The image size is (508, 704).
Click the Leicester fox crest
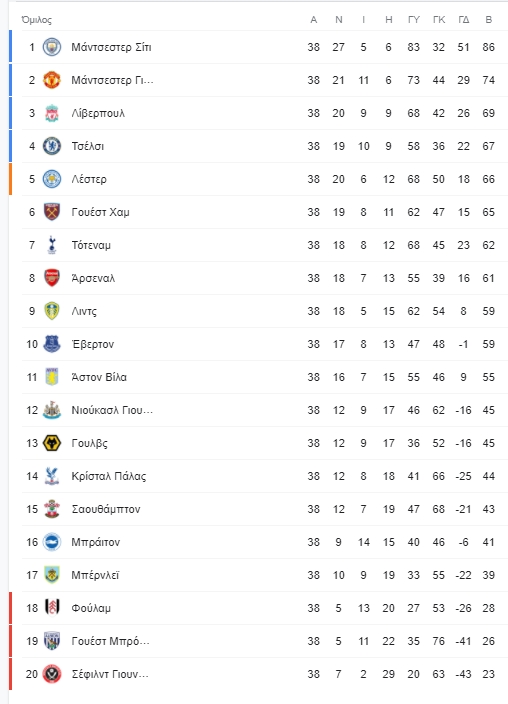(52, 179)
